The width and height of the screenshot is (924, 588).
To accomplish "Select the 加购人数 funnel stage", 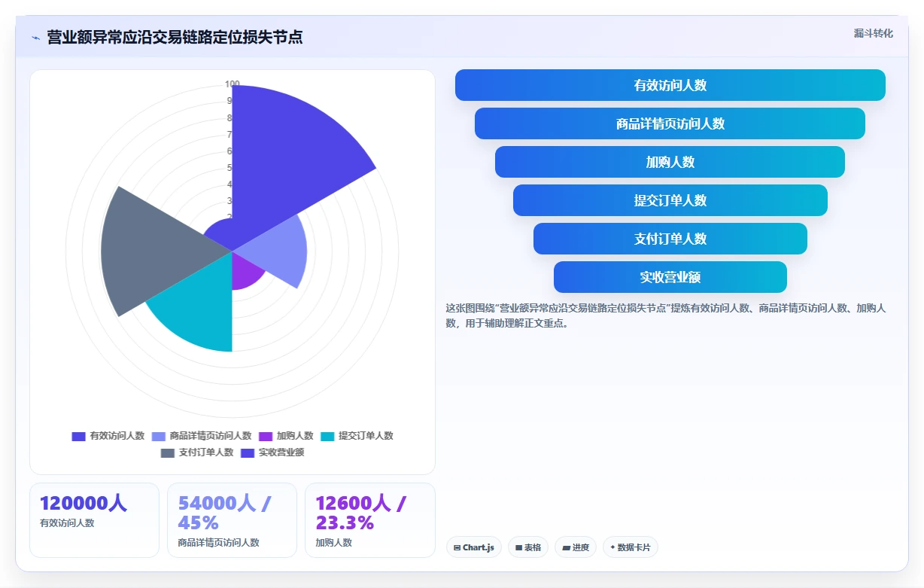I will point(670,162).
